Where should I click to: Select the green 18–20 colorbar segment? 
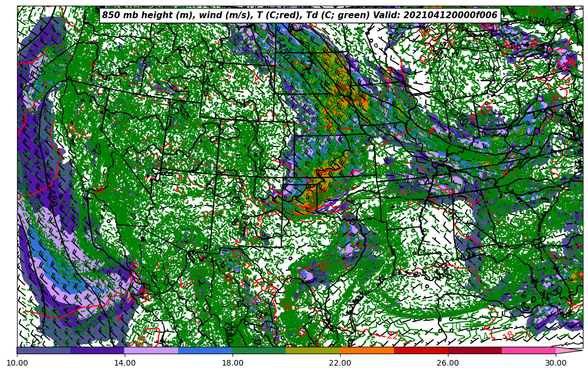259,350
